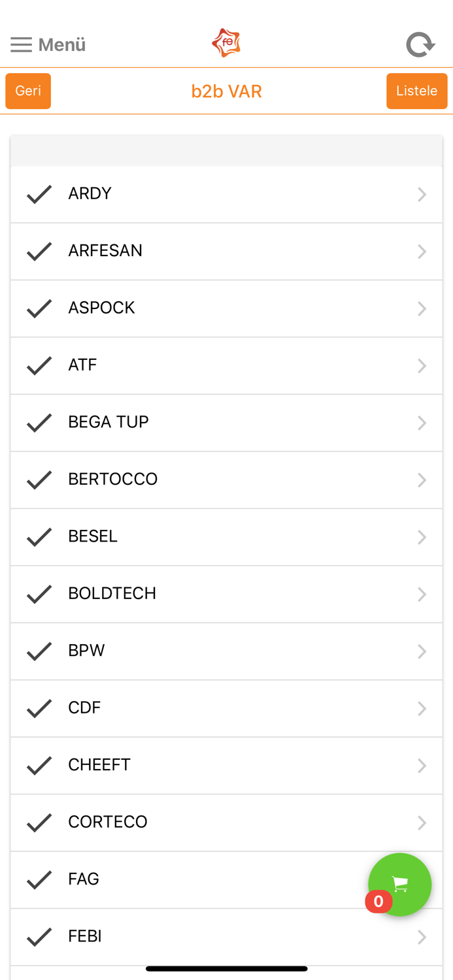This screenshot has height=980, width=453.
Task: Expand the ARFESAN row chevron
Action: click(422, 252)
